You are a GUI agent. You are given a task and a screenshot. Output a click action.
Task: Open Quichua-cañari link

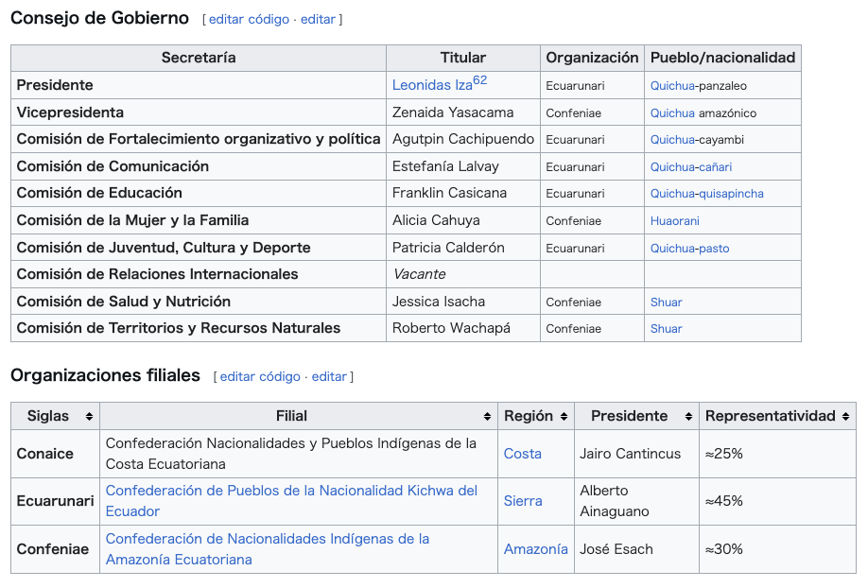pos(690,167)
